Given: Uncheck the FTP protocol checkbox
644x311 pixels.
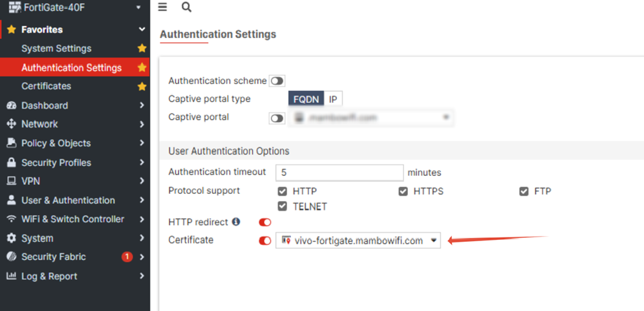Looking at the screenshot, I should point(524,191).
